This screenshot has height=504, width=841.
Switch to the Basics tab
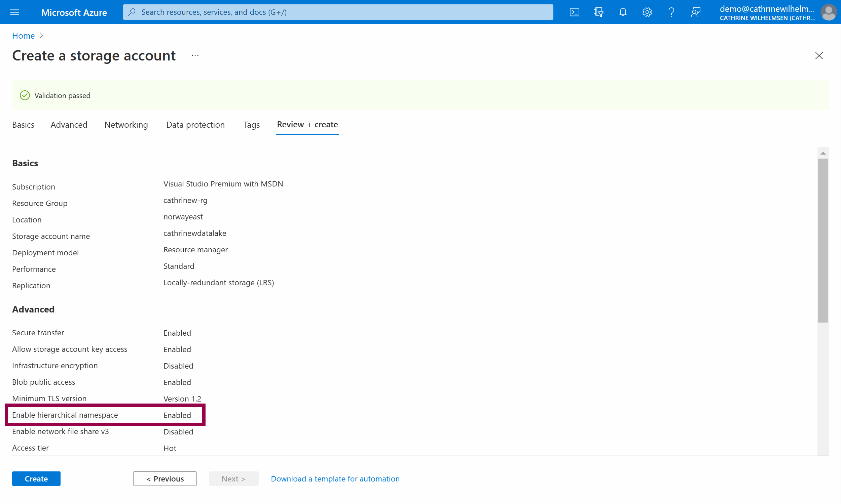23,125
